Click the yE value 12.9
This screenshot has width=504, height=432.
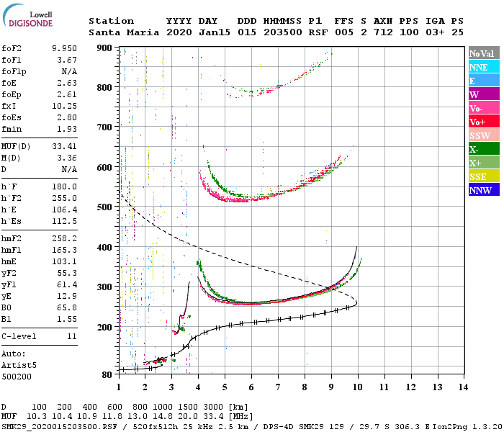(x=67, y=296)
